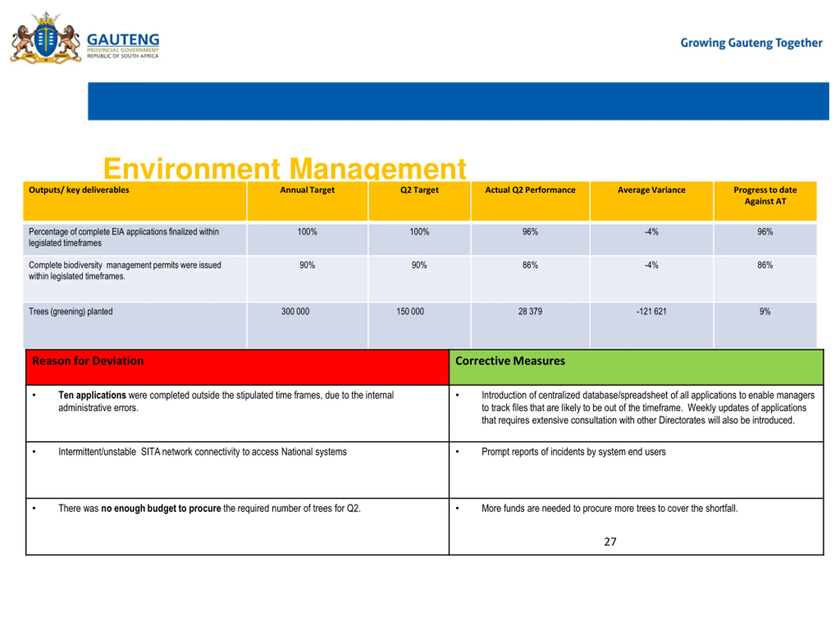Click the blue title banner bar

point(458,101)
